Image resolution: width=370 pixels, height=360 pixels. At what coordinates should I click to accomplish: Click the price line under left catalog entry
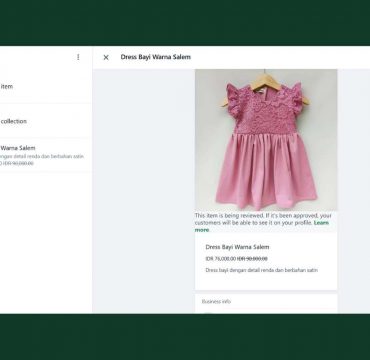pos(17,163)
